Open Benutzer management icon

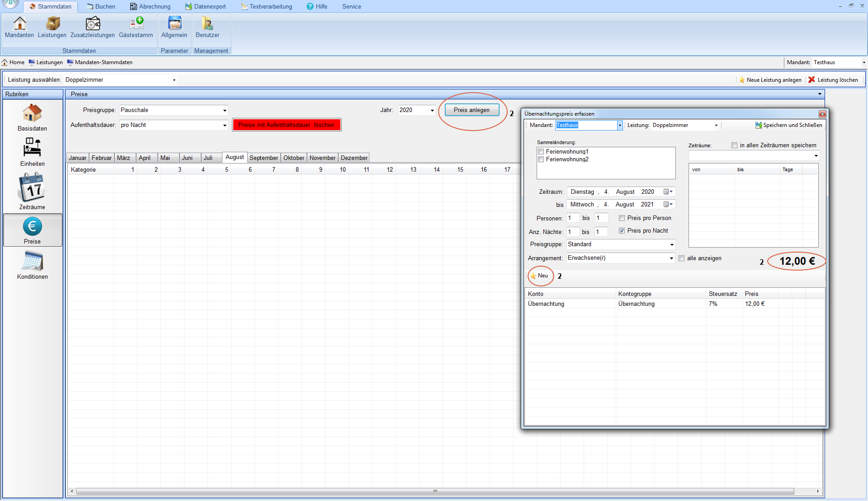pos(208,27)
